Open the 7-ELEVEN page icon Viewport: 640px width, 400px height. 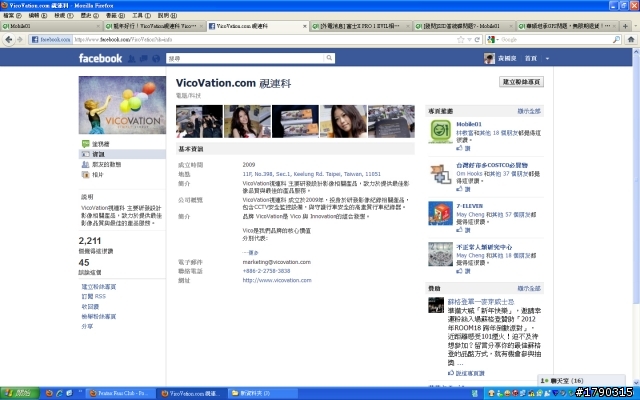point(440,213)
